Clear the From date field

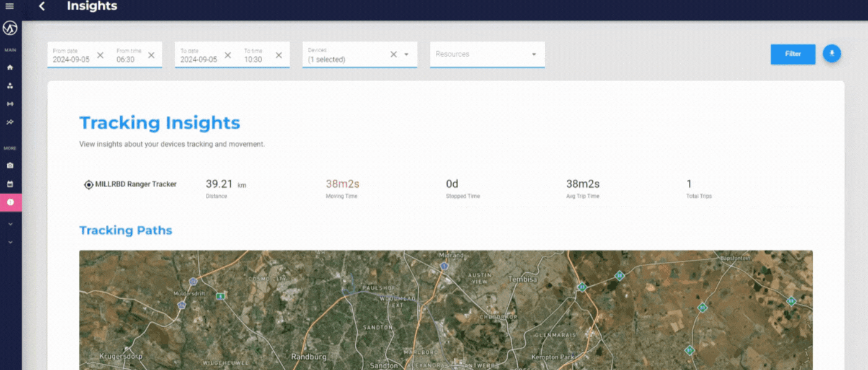click(100, 55)
